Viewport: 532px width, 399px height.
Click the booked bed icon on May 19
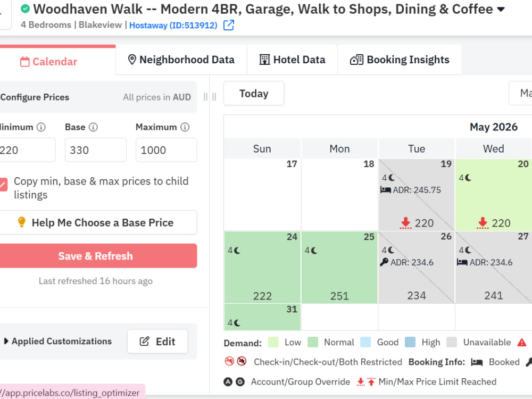coord(386,190)
